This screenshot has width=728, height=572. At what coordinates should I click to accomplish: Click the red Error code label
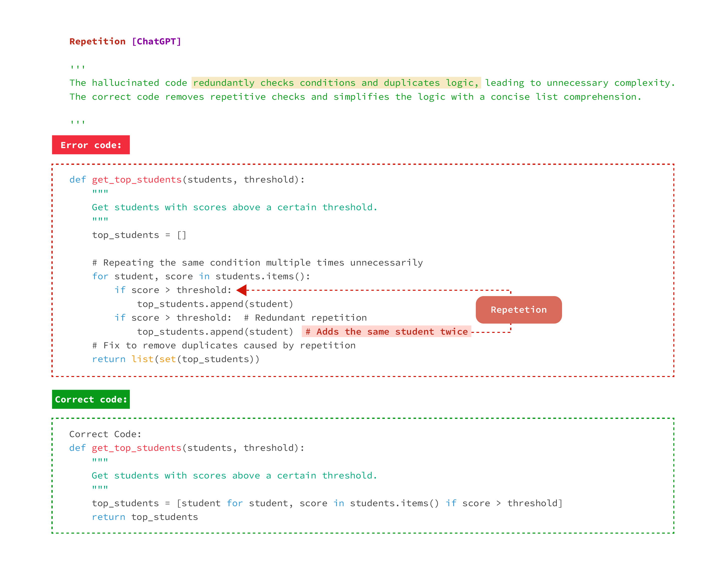(x=91, y=145)
